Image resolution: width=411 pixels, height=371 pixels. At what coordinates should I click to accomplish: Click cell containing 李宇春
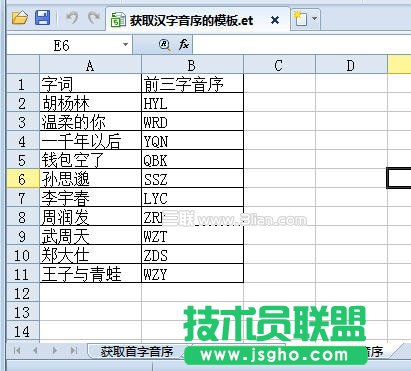tap(90, 198)
